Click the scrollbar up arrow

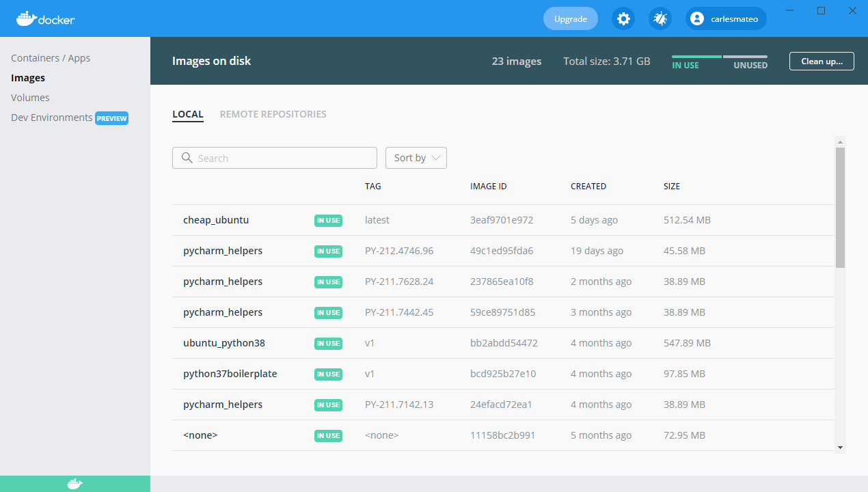(x=841, y=141)
